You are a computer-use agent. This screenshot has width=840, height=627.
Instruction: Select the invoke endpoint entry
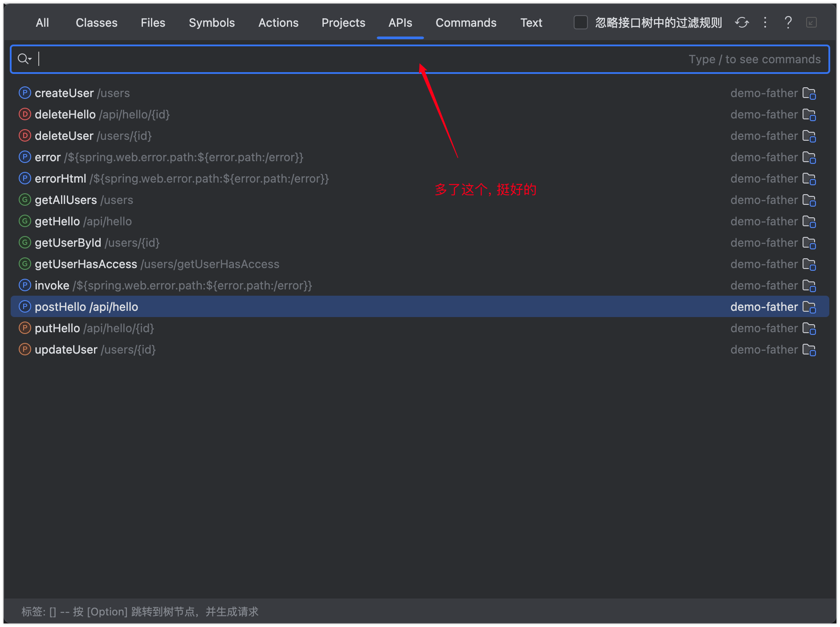tap(420, 285)
